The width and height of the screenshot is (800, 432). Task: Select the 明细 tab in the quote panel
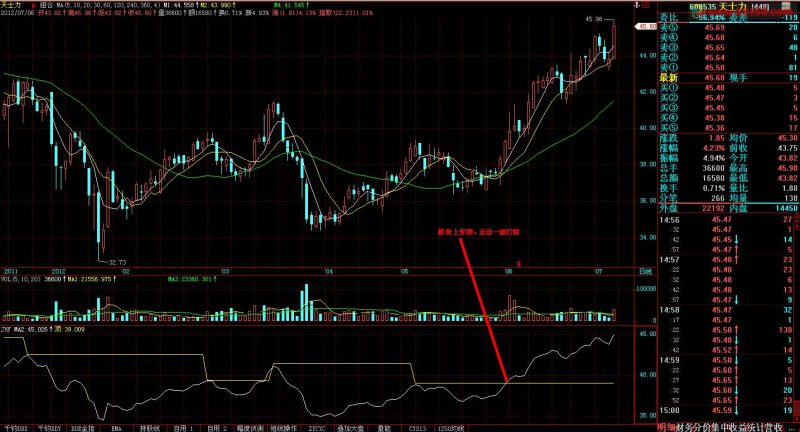coord(666,427)
